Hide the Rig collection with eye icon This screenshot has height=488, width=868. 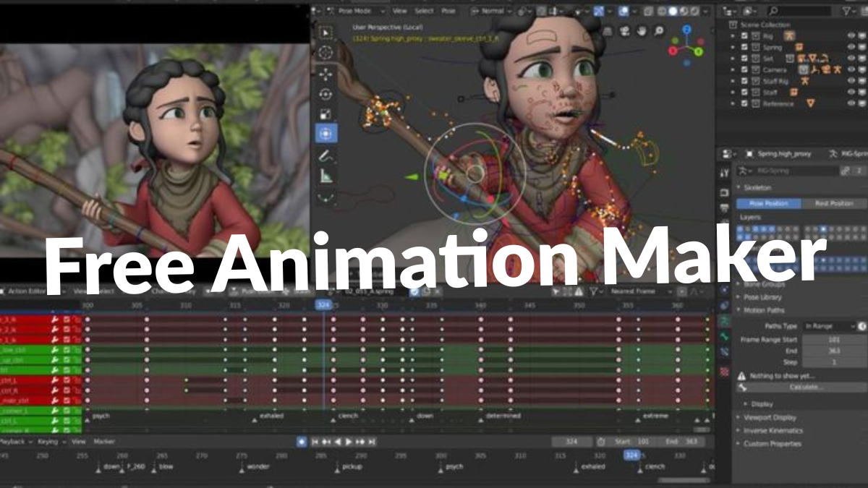[x=851, y=35]
